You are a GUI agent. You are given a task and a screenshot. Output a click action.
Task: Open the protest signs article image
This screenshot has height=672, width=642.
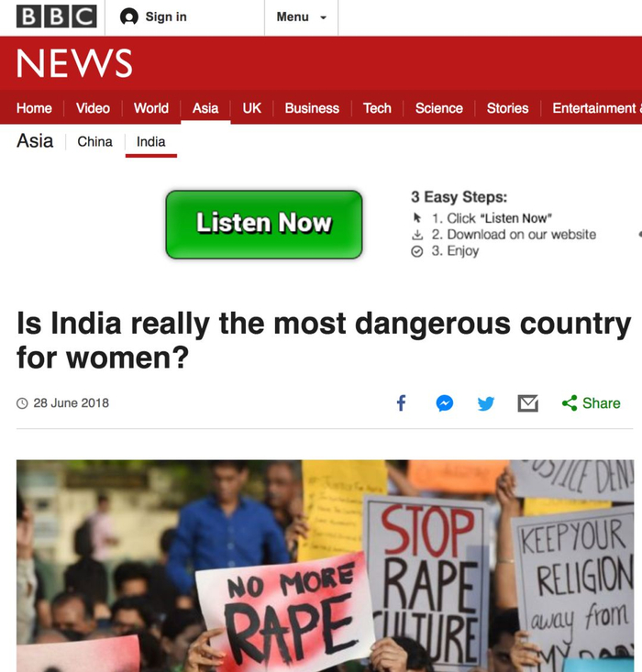(325, 566)
